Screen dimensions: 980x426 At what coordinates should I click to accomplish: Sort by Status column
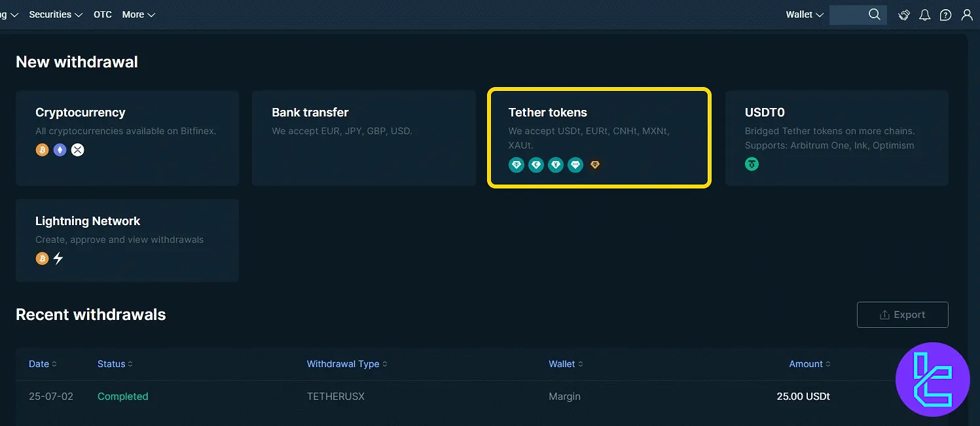tap(115, 364)
